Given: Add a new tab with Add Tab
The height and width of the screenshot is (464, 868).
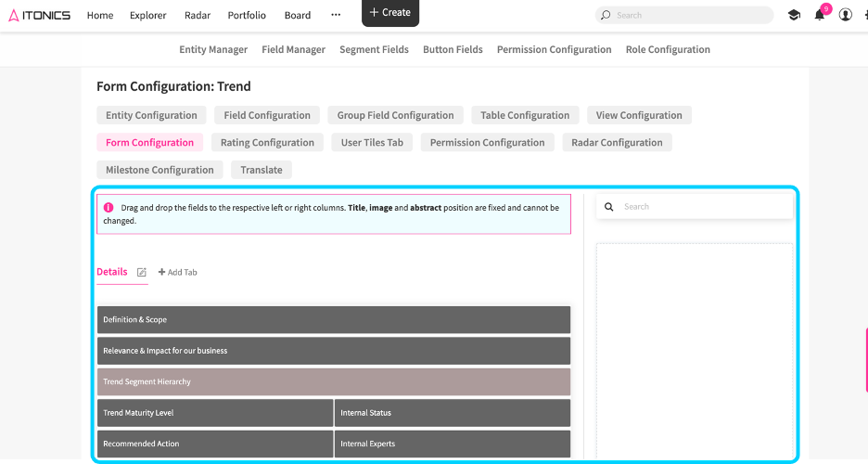Looking at the screenshot, I should coord(178,272).
